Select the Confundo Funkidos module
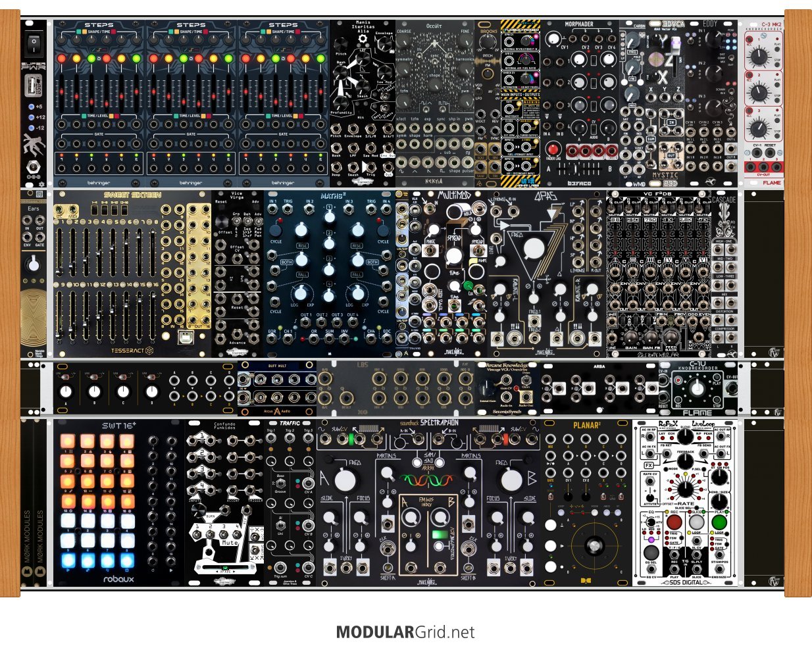The image size is (812, 646). pos(224,503)
